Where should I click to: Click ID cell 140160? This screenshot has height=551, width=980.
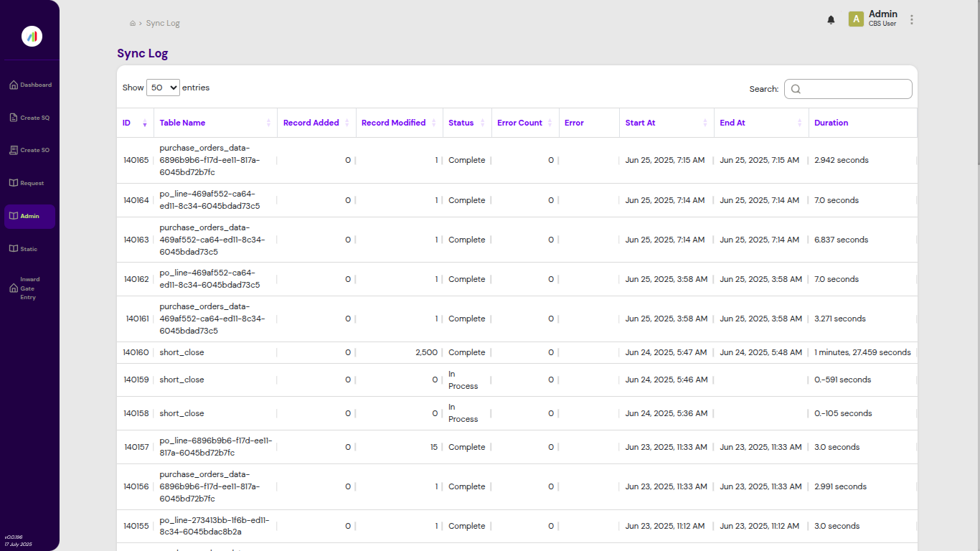pos(136,352)
